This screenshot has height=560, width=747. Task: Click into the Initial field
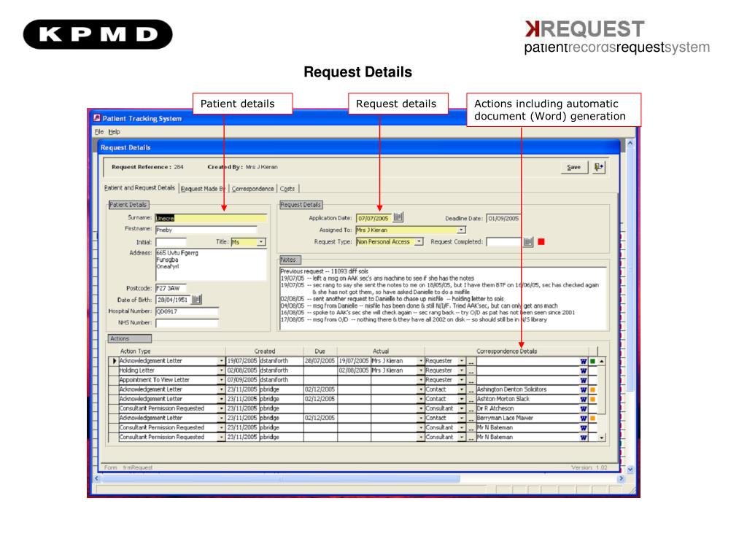coord(171,242)
